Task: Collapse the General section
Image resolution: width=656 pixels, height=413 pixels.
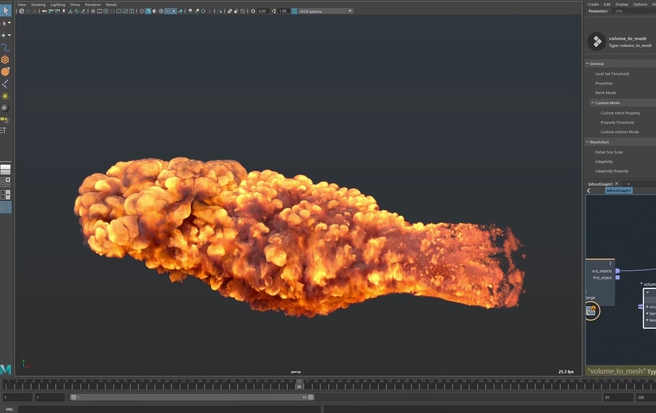Action: (587, 64)
